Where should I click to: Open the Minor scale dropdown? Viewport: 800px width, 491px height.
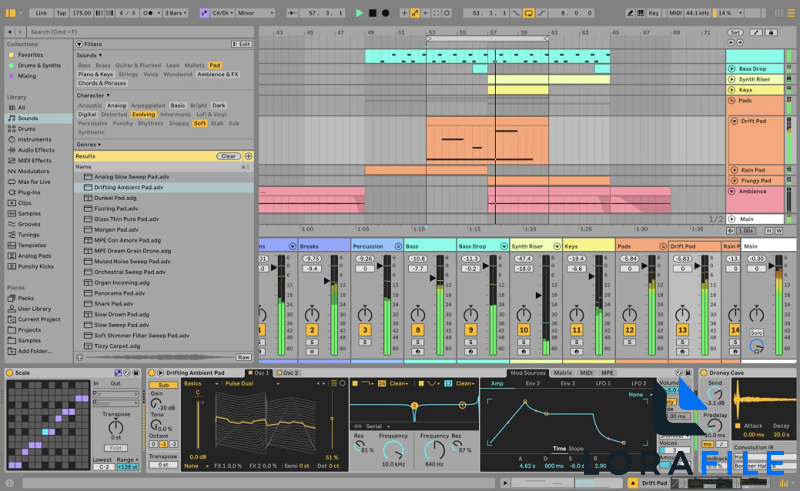pos(256,13)
